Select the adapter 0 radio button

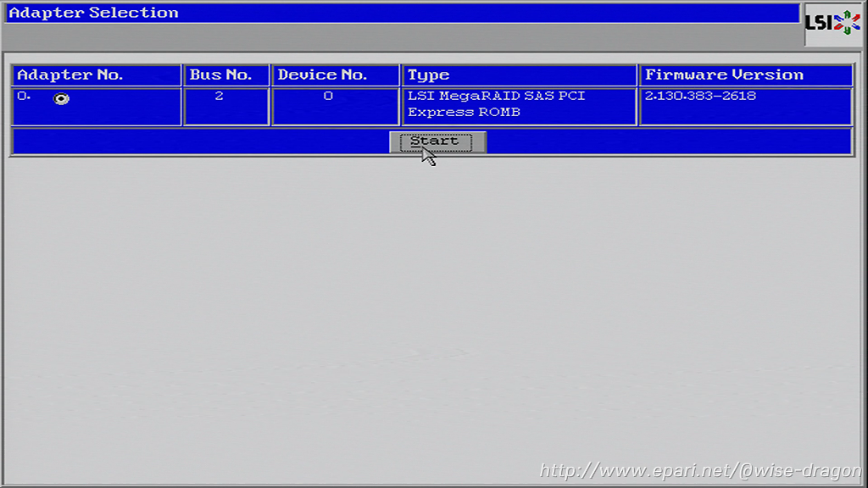[61, 98]
